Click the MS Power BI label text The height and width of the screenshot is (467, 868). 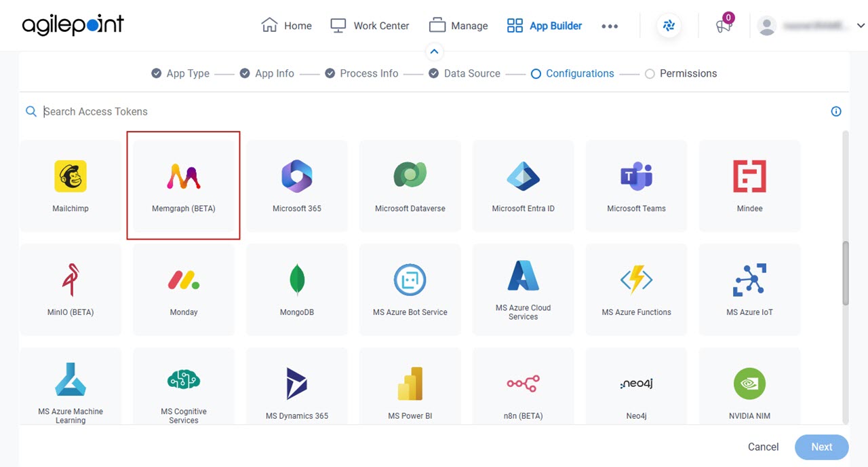(410, 415)
